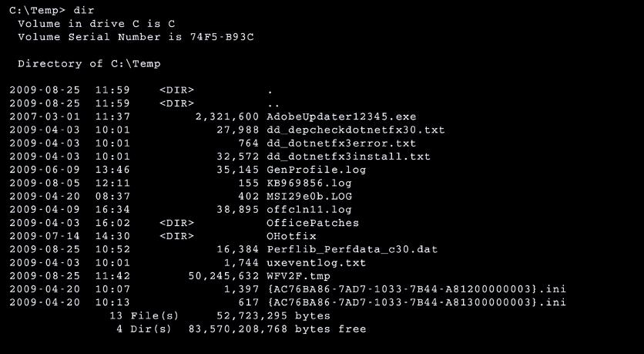Click the 83,570,208,768 bytes free text

(277, 329)
